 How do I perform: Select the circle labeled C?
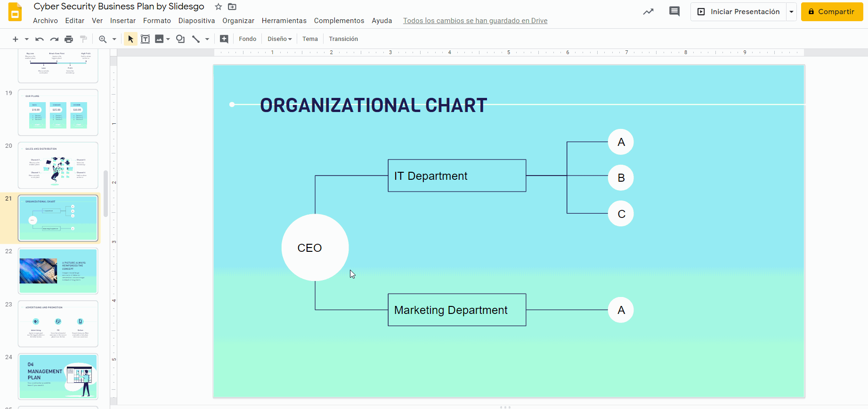(x=621, y=214)
